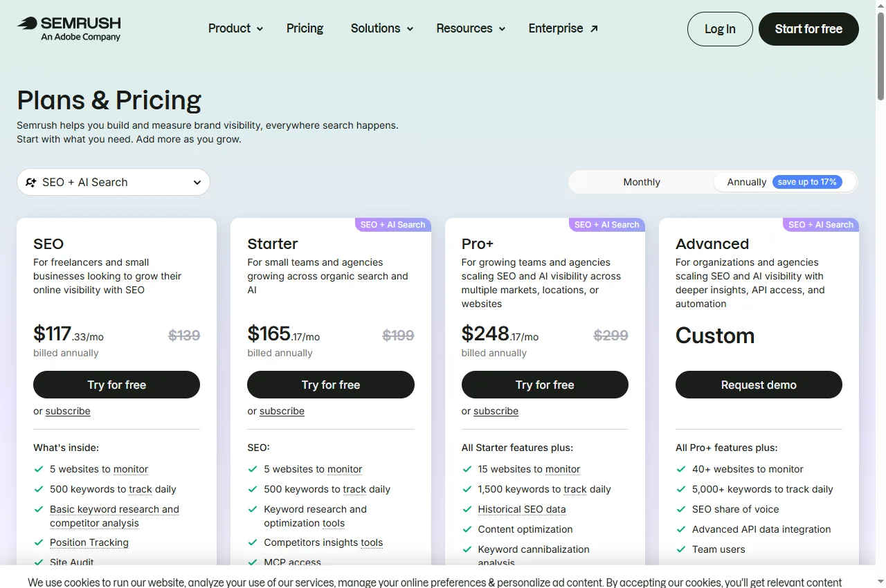Click the Start for free button
This screenshot has width=886, height=588.
point(808,29)
